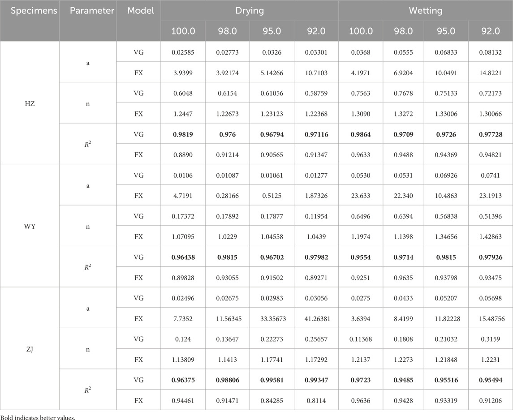513x420 pixels.
Task: Click the HZ specimen cell
Action: coord(29,103)
